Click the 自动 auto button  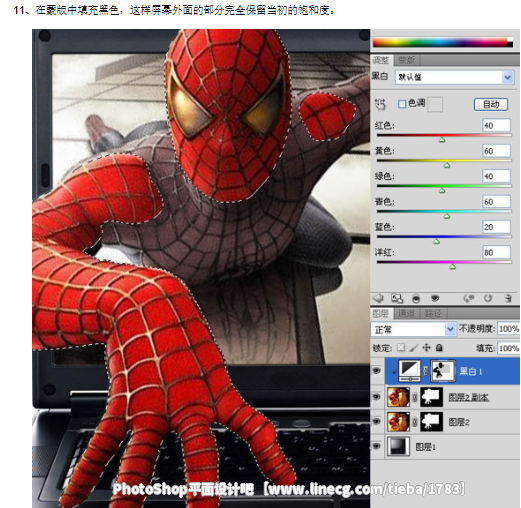pyautogui.click(x=491, y=104)
